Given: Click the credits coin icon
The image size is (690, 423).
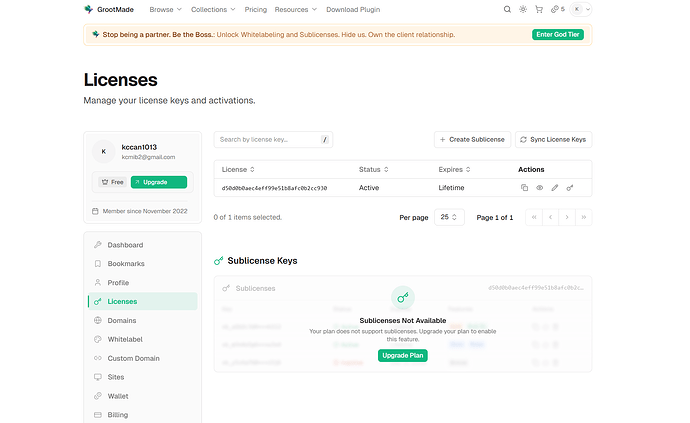Looking at the screenshot, I should tap(556, 9).
